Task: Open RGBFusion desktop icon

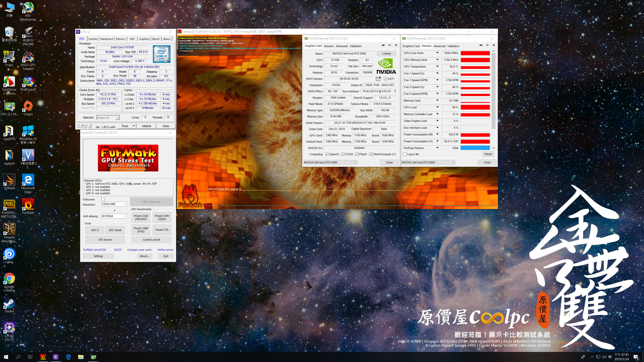Action: [x=28, y=84]
